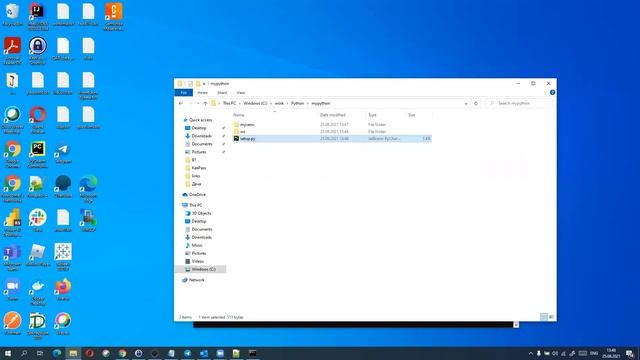
Task: Click Properties icon in Explorer title bar
Action: [x=190, y=84]
